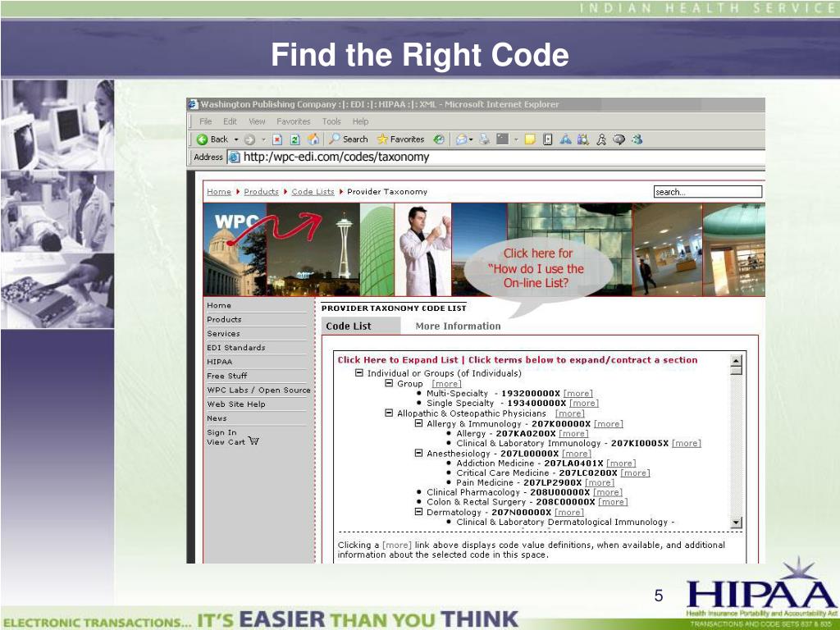Screen dimensions: 840x630
Task: Collapse the Group tree node
Action: 390,384
